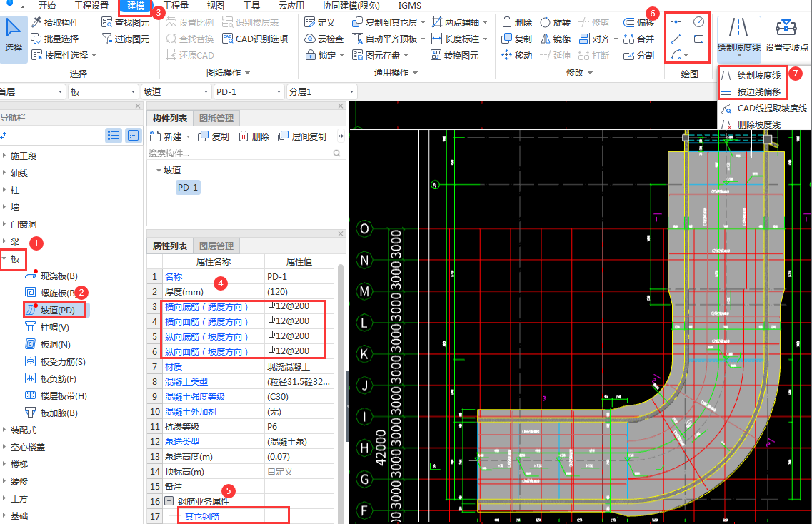Open the 分层1 layer dropdown

coord(321,91)
